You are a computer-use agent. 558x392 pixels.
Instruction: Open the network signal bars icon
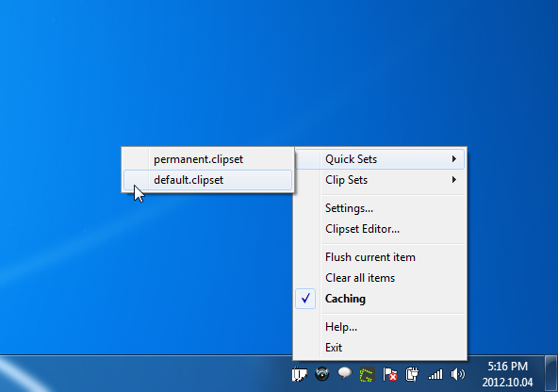point(435,375)
